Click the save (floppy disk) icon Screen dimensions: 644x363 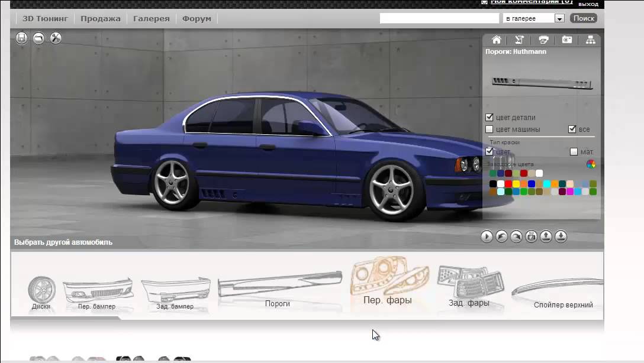coord(22,38)
